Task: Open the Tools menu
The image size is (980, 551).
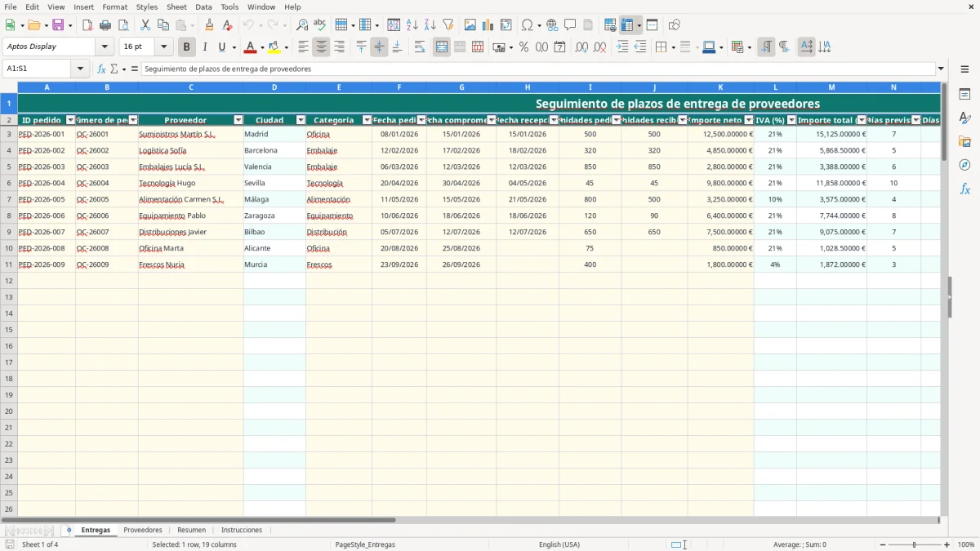Action: pyautogui.click(x=229, y=7)
